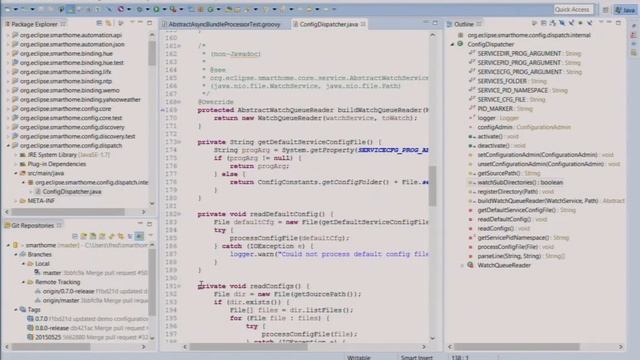Click the Run Last Tool red toolbox icon
This screenshot has height=360, width=640.
(x=173, y=9)
